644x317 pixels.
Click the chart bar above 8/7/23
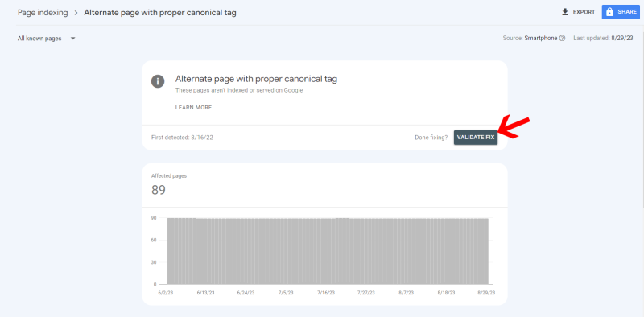407,251
